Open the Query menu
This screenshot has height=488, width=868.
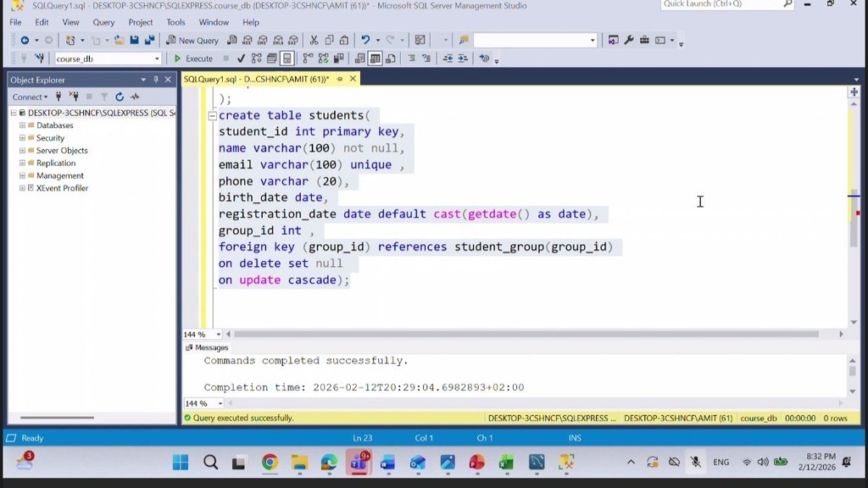pos(103,22)
